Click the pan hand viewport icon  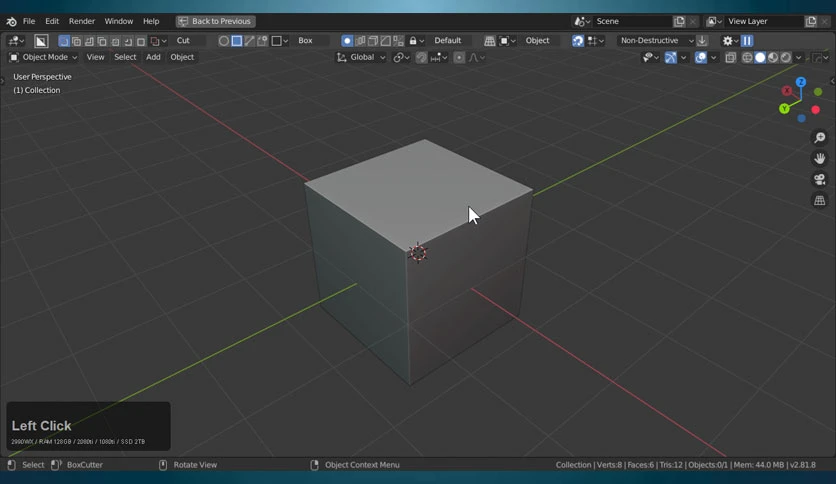pos(819,158)
